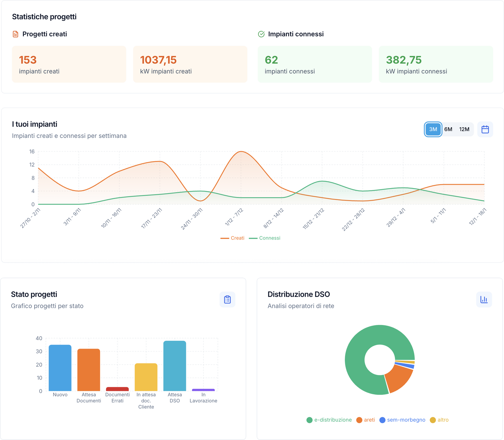
Task: Click the yellow In attesa doc. Cliente bar
Action: pos(146,377)
